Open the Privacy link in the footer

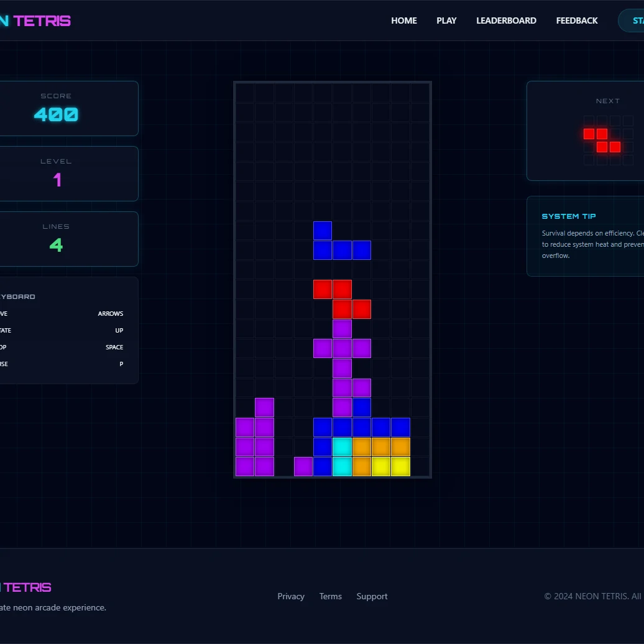(290, 596)
